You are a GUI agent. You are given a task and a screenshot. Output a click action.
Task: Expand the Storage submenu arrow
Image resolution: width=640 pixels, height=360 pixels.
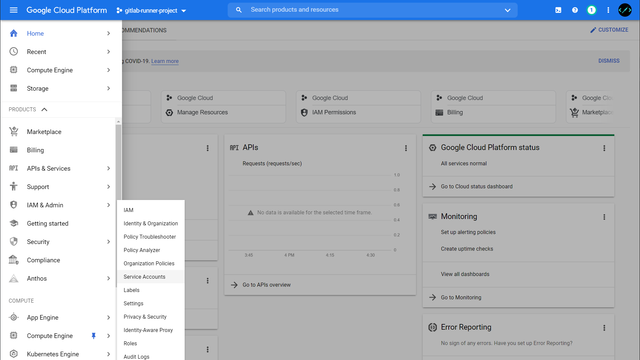tap(109, 89)
